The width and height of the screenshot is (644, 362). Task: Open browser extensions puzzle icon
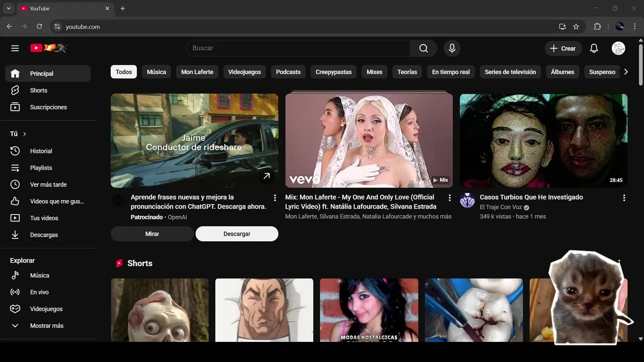pos(597,27)
